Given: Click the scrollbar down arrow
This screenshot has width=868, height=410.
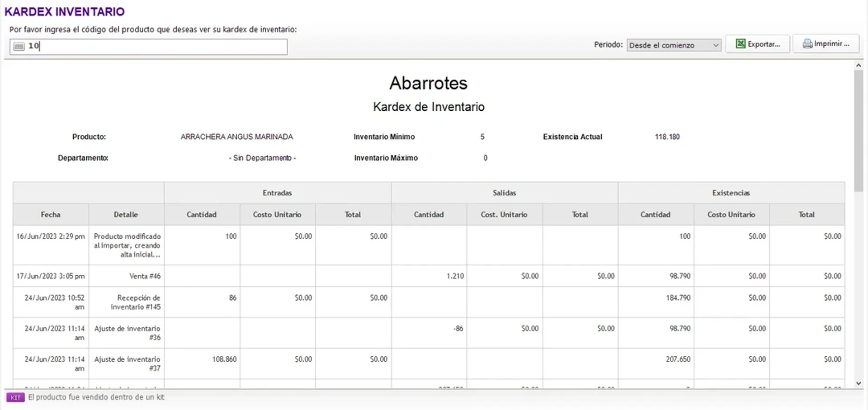Looking at the screenshot, I should (859, 383).
